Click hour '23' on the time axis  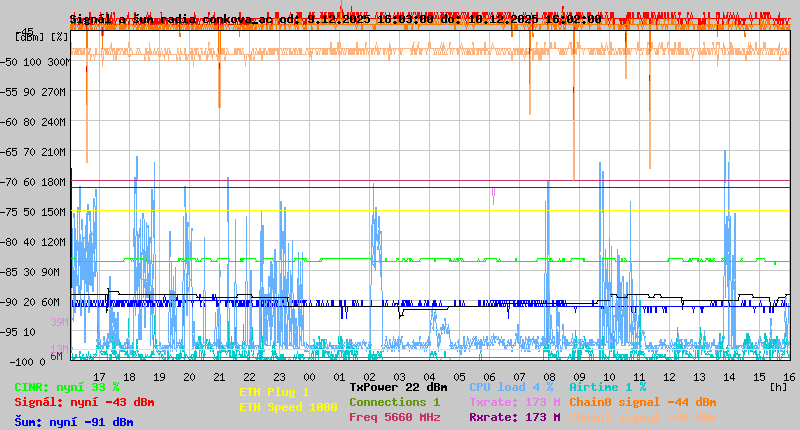(x=279, y=377)
